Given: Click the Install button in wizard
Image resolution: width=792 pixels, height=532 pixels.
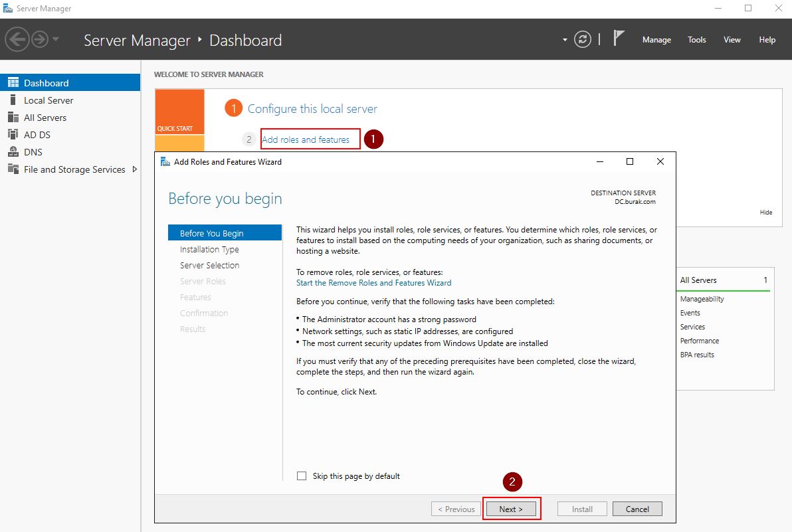Looking at the screenshot, I should coord(582,509).
